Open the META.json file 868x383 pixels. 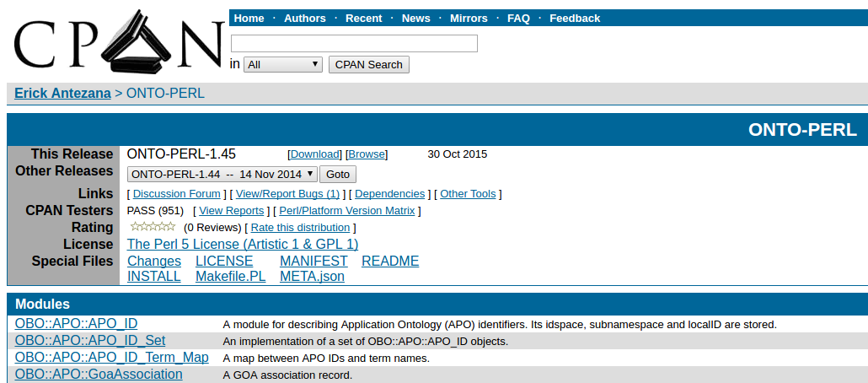pos(312,276)
